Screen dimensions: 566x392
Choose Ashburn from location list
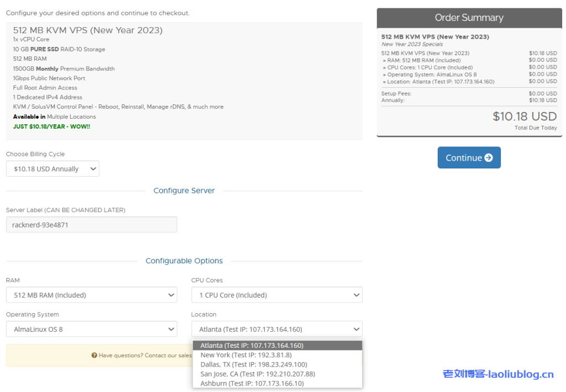(x=251, y=383)
